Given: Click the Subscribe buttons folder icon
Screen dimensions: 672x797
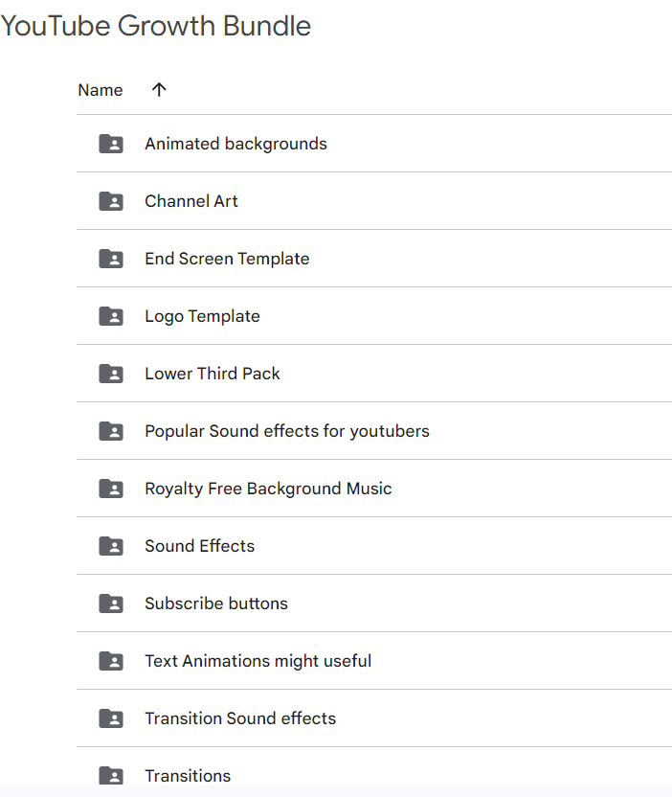Looking at the screenshot, I should (x=111, y=603).
